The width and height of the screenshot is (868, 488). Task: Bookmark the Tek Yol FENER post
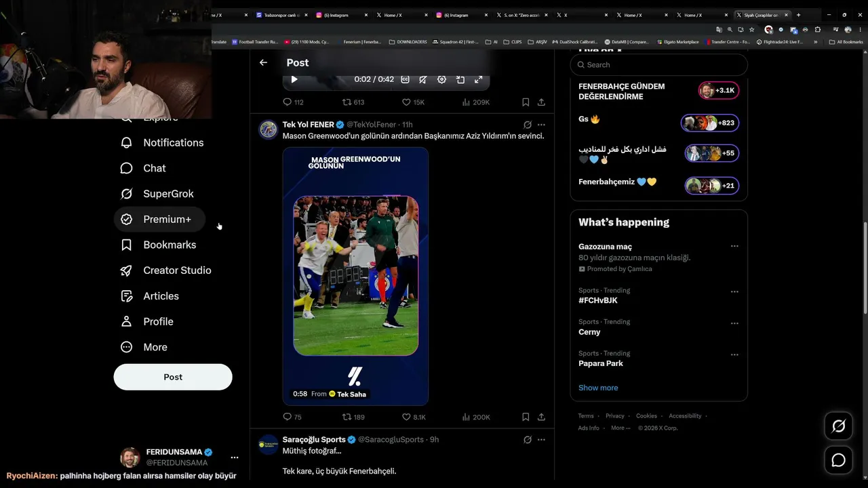(x=526, y=418)
